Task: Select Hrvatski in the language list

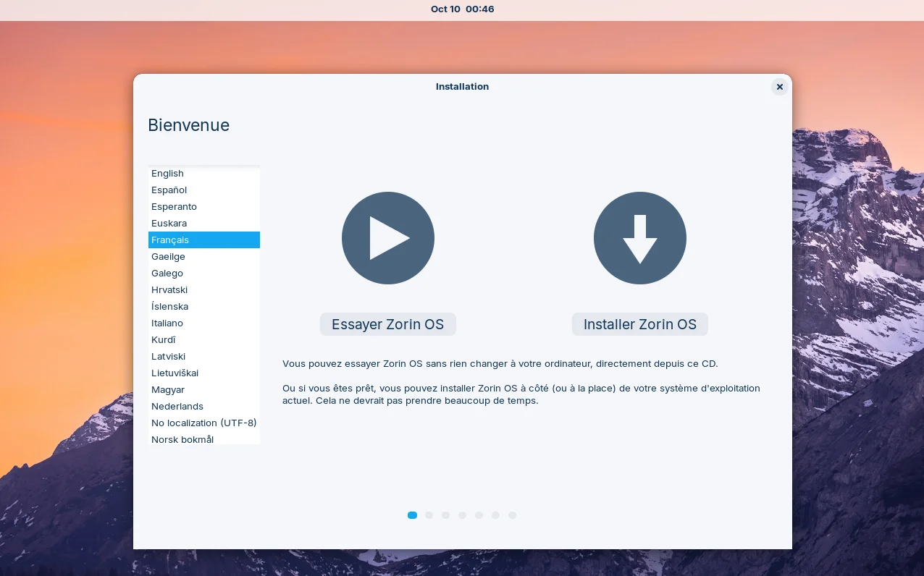Action: point(169,290)
